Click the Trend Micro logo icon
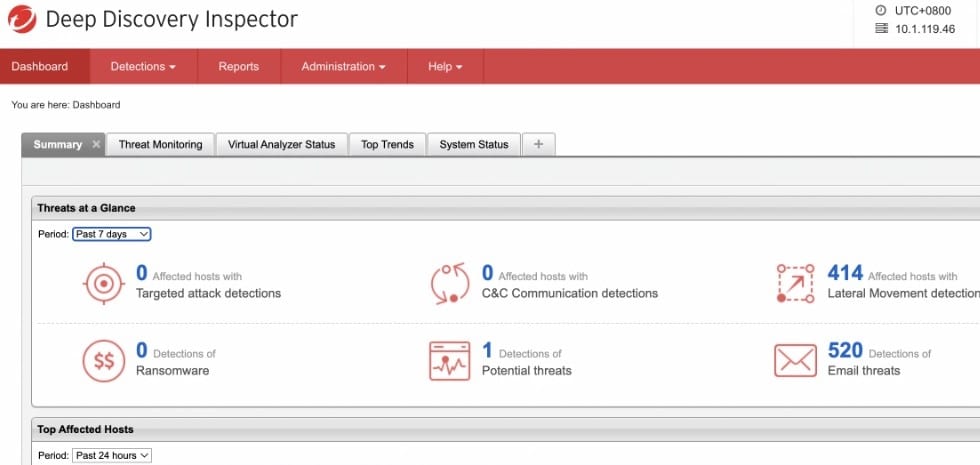980x465 pixels. pos(22,19)
